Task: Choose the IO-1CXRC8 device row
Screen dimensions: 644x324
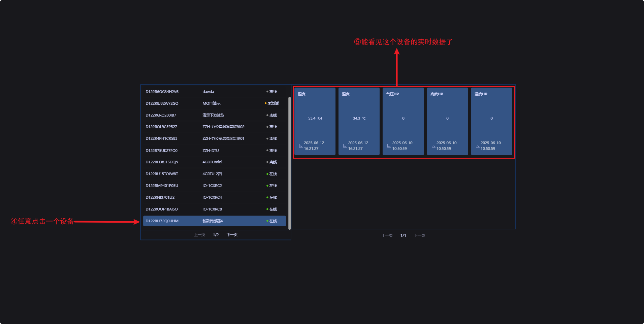Action: (x=214, y=209)
